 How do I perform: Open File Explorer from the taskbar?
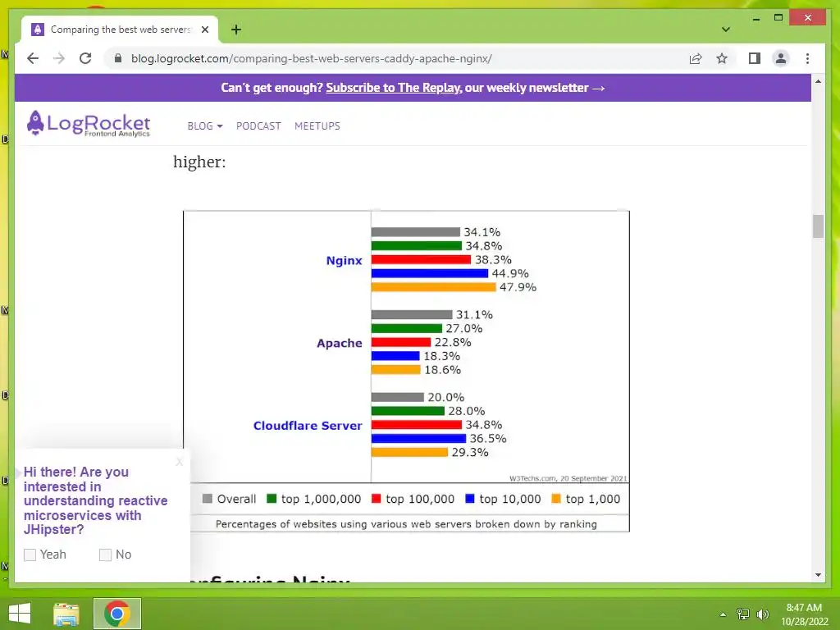pyautogui.click(x=66, y=614)
